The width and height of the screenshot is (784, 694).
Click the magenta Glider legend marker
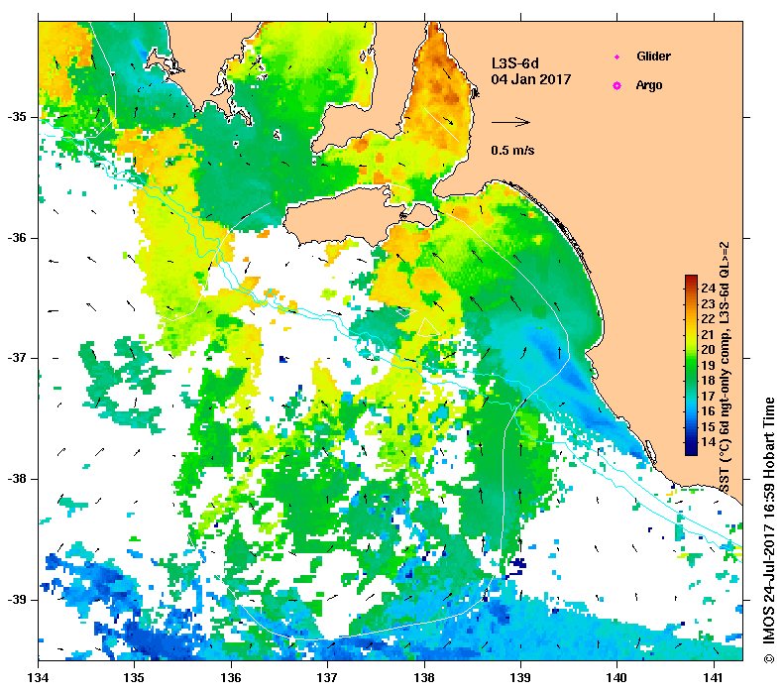pyautogui.click(x=617, y=57)
